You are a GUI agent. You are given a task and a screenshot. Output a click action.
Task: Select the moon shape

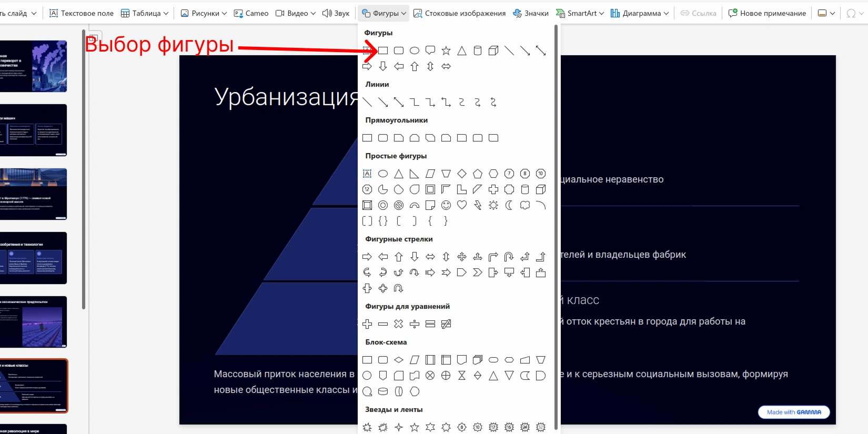click(509, 205)
